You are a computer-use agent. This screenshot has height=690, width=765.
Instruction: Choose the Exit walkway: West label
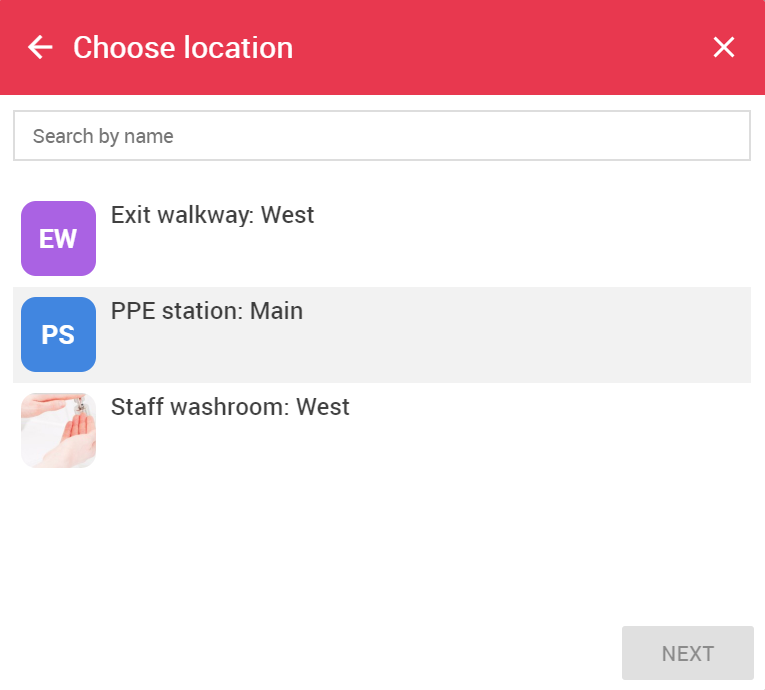pyautogui.click(x=212, y=215)
